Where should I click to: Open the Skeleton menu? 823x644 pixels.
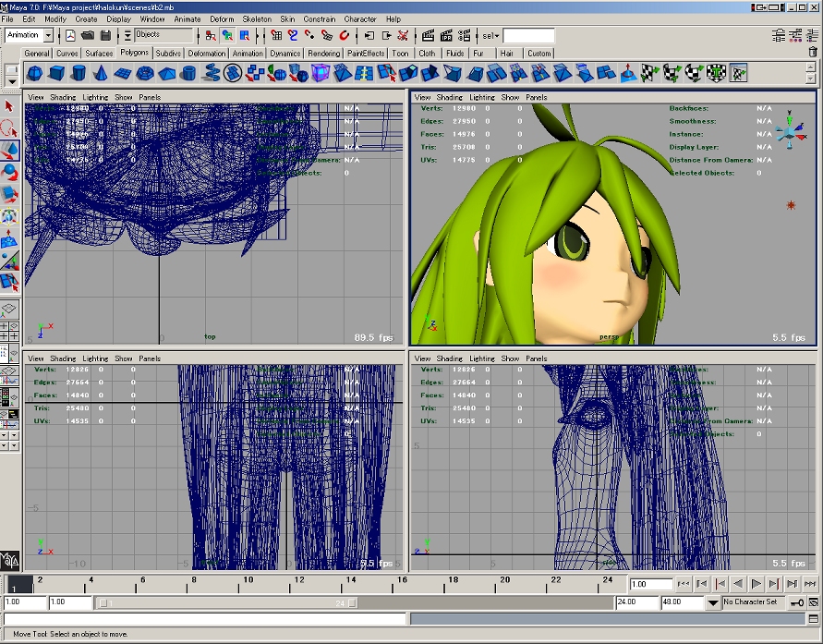click(257, 18)
